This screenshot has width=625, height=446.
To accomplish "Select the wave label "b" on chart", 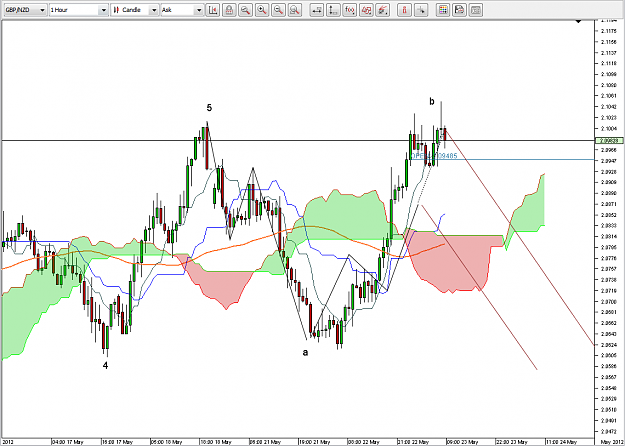I will (x=432, y=102).
